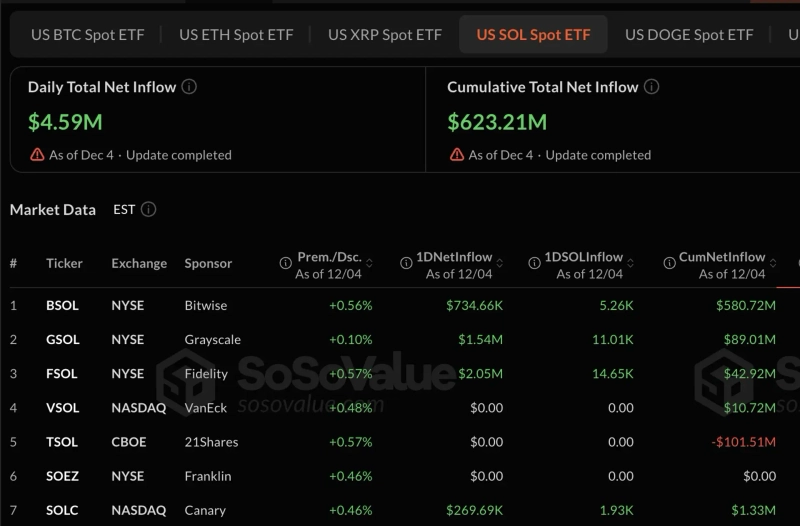This screenshot has width=800, height=526.
Task: Select the US XRP Spot ETF tab
Action: tap(384, 35)
